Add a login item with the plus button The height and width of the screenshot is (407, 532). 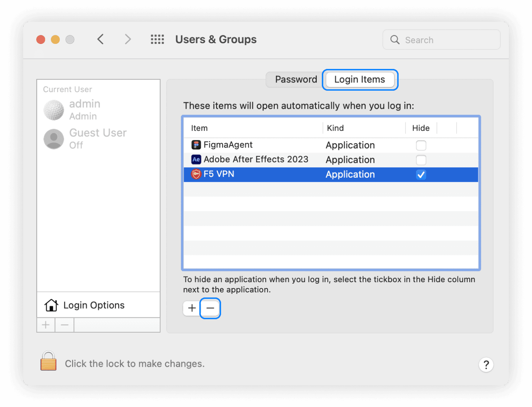[192, 308]
